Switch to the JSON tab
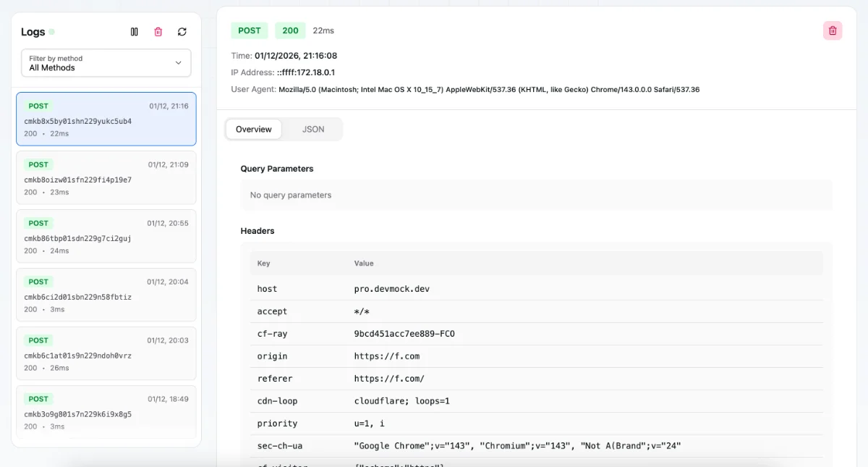The width and height of the screenshot is (868, 467). click(313, 129)
